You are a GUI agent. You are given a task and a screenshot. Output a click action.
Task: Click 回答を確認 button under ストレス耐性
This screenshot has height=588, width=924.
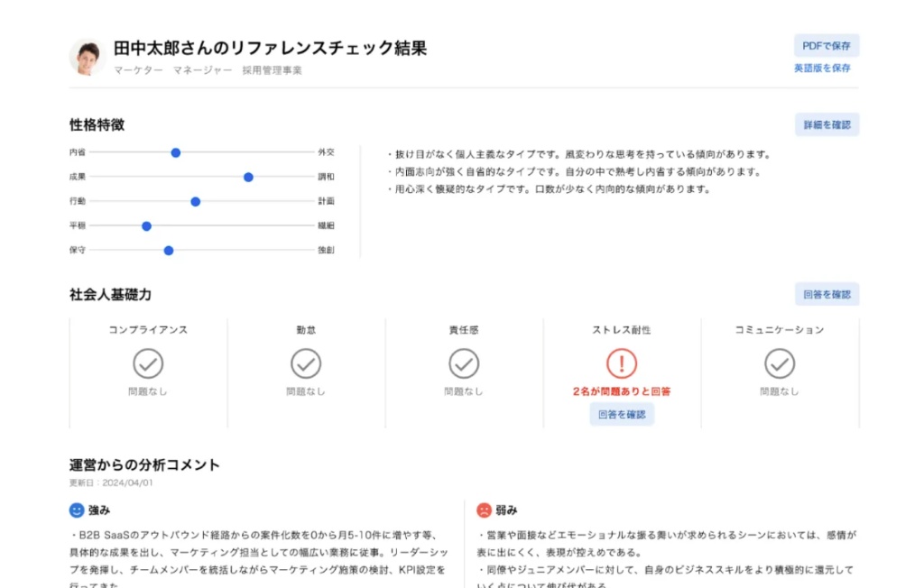coord(622,414)
